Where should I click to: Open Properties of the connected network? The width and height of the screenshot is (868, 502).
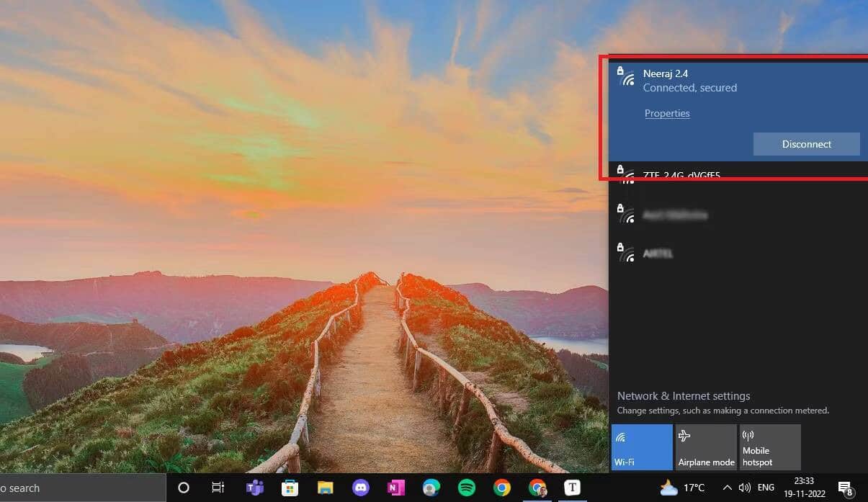point(666,113)
